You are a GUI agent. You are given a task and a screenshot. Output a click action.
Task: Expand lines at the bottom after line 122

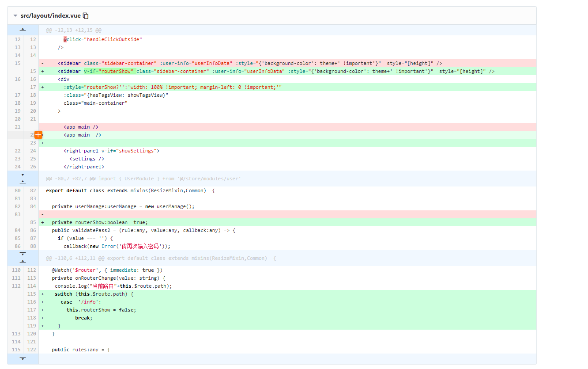click(x=23, y=358)
